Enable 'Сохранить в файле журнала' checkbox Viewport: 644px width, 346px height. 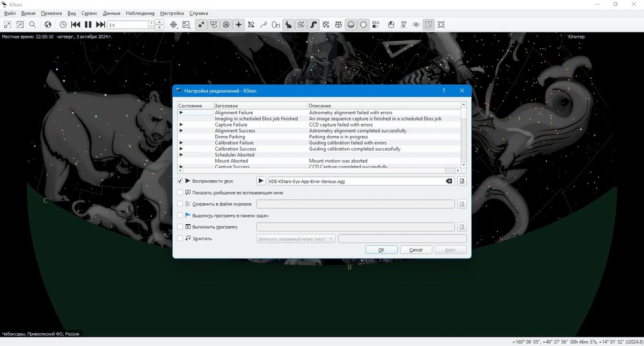tap(180, 204)
